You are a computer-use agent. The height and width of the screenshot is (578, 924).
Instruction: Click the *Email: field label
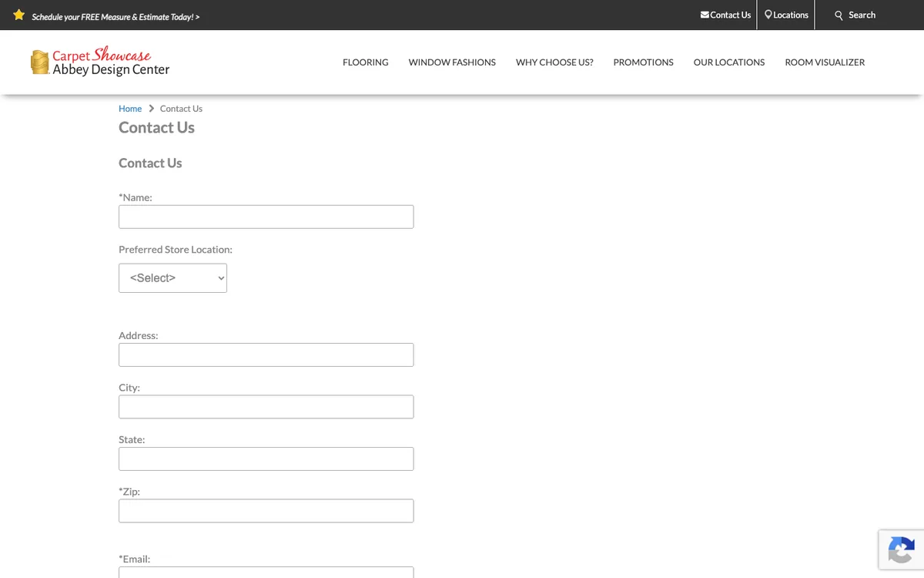pyautogui.click(x=135, y=559)
